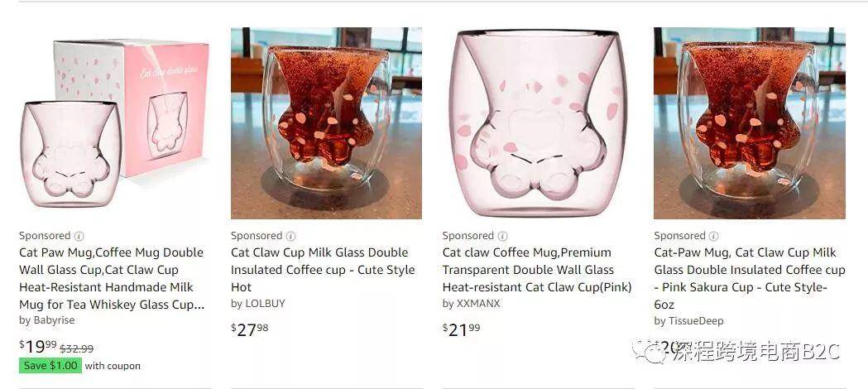Open the Cat-Paw Mug Pink Sakura Cup title
The height and width of the screenshot is (389, 868).
tap(750, 278)
